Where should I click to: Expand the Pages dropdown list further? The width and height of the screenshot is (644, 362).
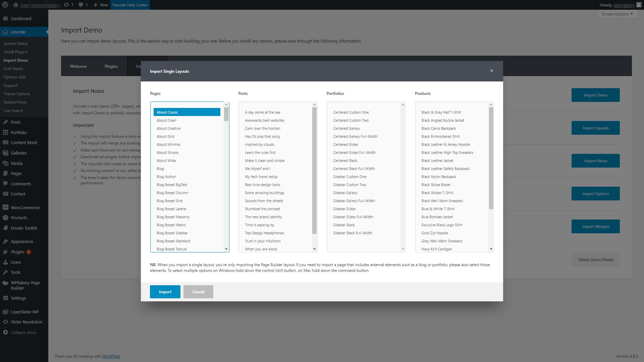tap(226, 249)
